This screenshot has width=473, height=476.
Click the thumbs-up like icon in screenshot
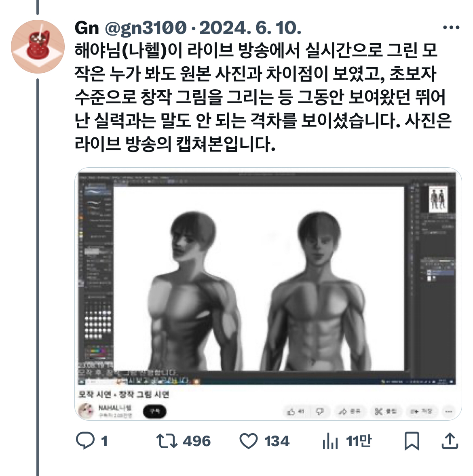click(x=291, y=412)
